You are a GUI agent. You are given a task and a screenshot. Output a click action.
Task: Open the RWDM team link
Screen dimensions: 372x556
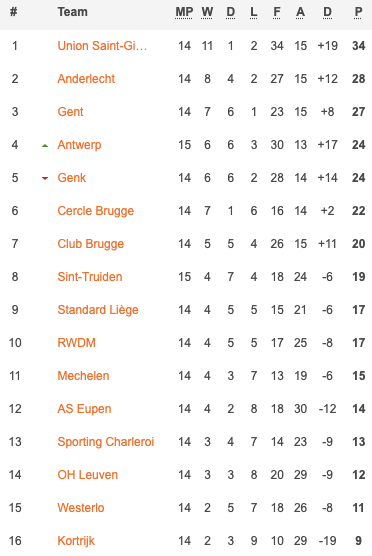(x=77, y=343)
